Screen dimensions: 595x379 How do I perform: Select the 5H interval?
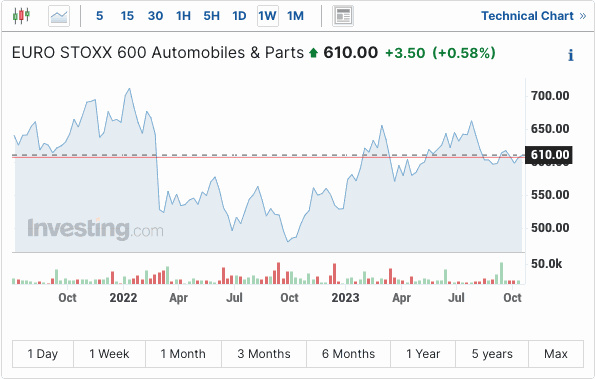[x=211, y=16]
